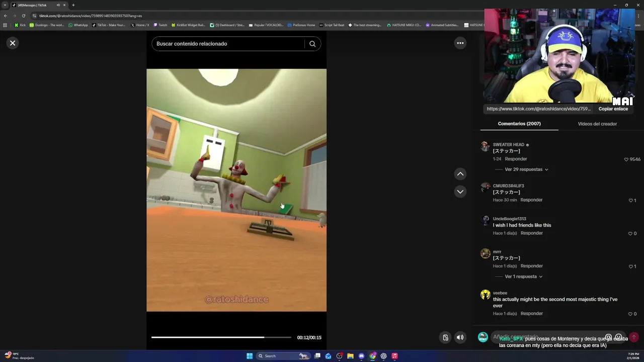Open WhatsApp bookmark
This screenshot has width=644, height=362.
tap(78, 25)
